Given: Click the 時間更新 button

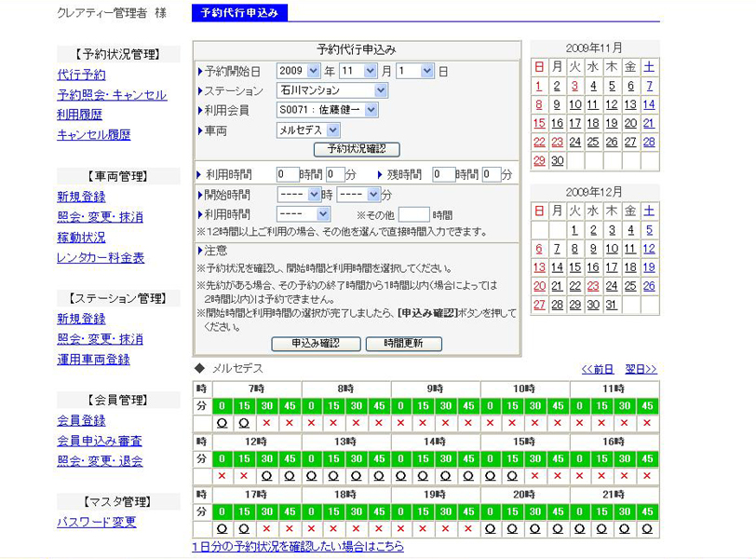Looking at the screenshot, I should pos(403,344).
